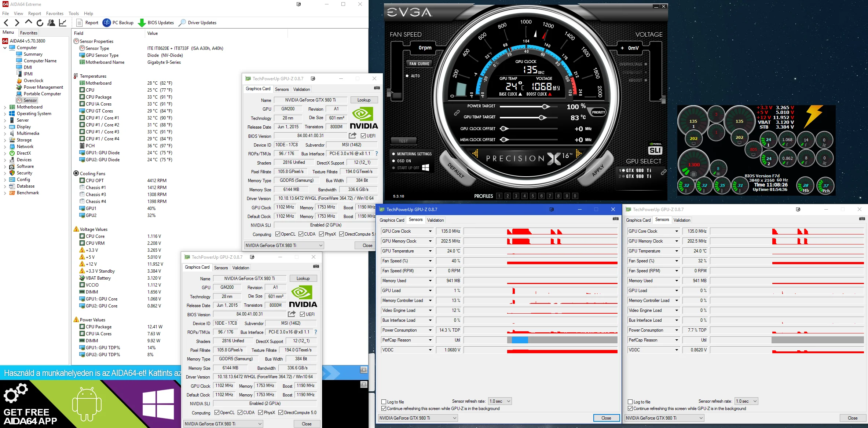Click the AIDA64 back navigation arrow
868x428 pixels.
click(x=6, y=23)
